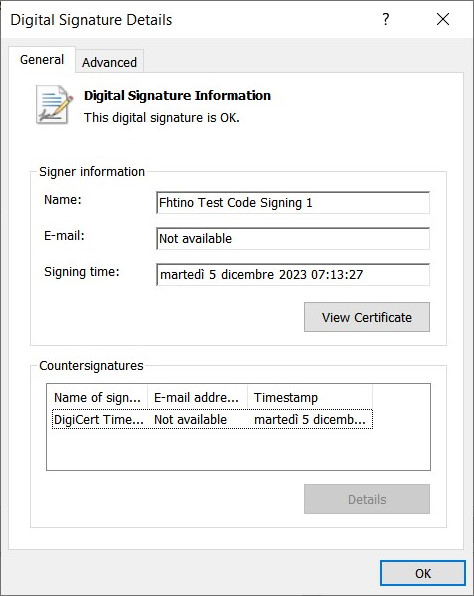Switch to the Advanced tab

pyautogui.click(x=109, y=62)
